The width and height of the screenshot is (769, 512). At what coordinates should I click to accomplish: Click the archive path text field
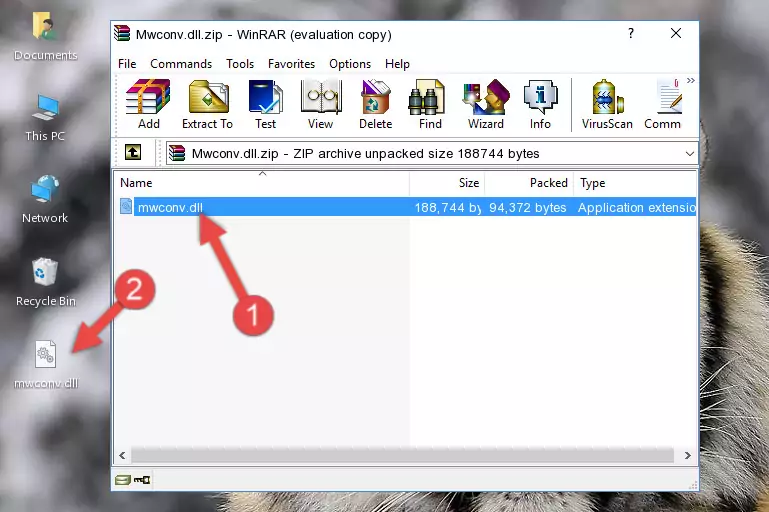tap(432, 154)
